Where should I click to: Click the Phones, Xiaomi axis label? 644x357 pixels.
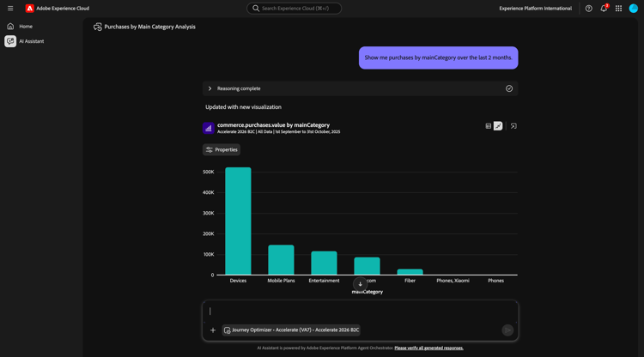click(453, 281)
